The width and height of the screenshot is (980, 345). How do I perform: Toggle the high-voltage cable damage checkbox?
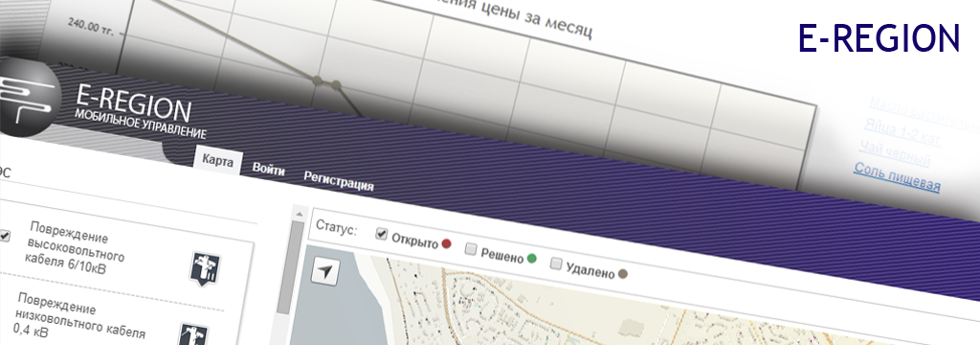tap(5, 236)
